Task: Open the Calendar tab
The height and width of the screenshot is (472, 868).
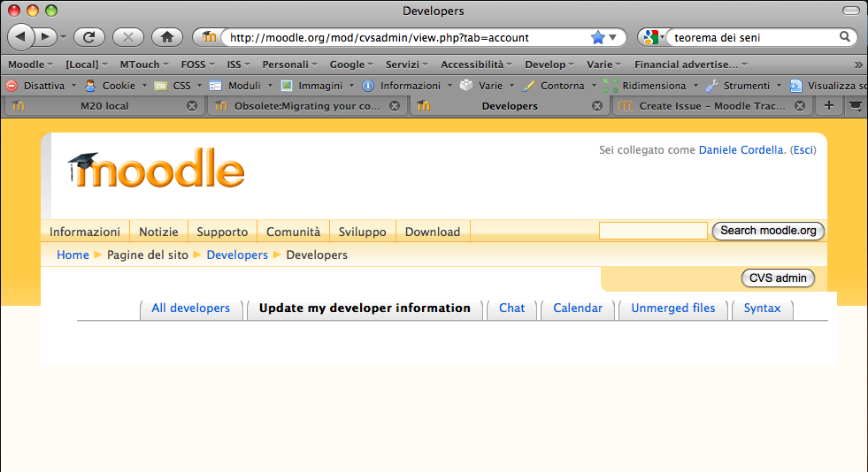Action: click(578, 308)
